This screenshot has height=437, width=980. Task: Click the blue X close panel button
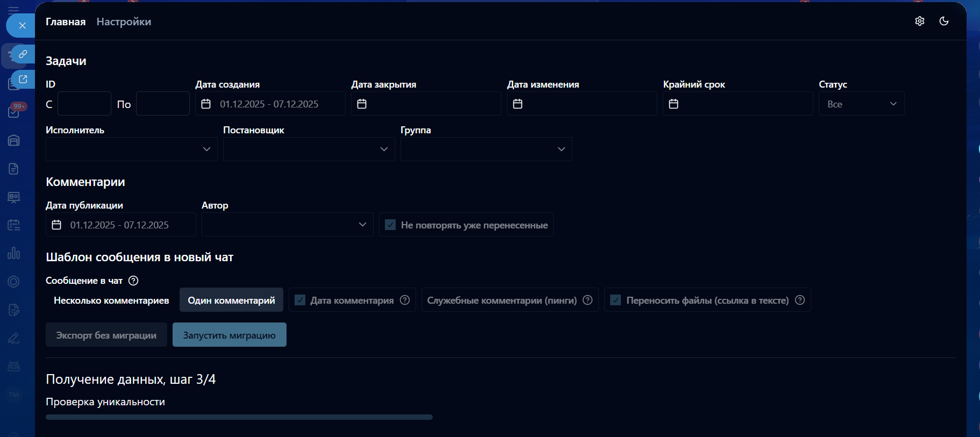[x=22, y=25]
